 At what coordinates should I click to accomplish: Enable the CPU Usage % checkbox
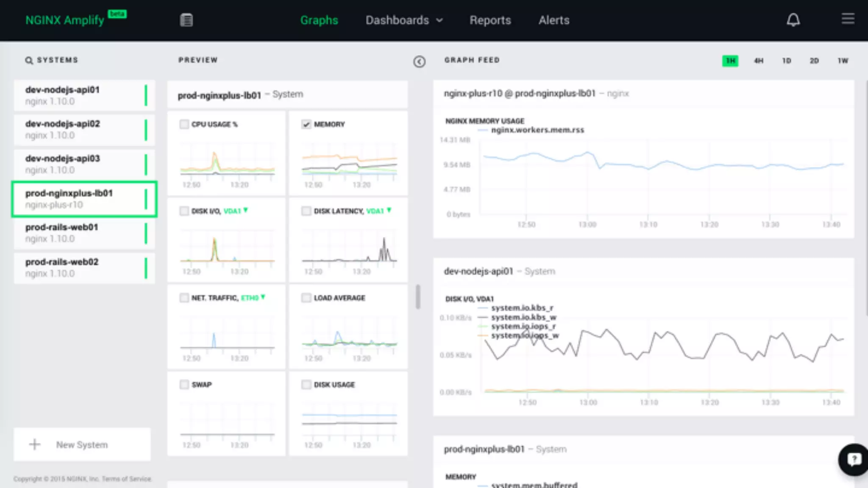(x=184, y=124)
